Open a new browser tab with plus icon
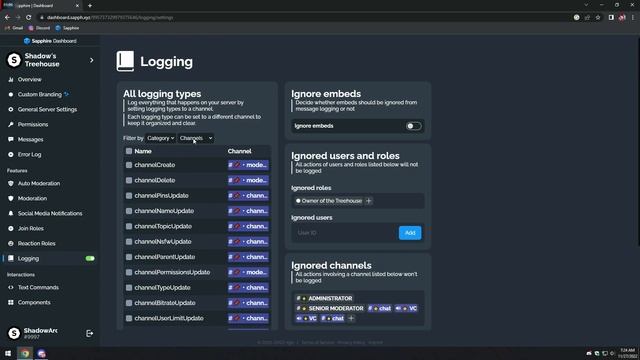This screenshot has height=360, width=640. tap(90, 6)
